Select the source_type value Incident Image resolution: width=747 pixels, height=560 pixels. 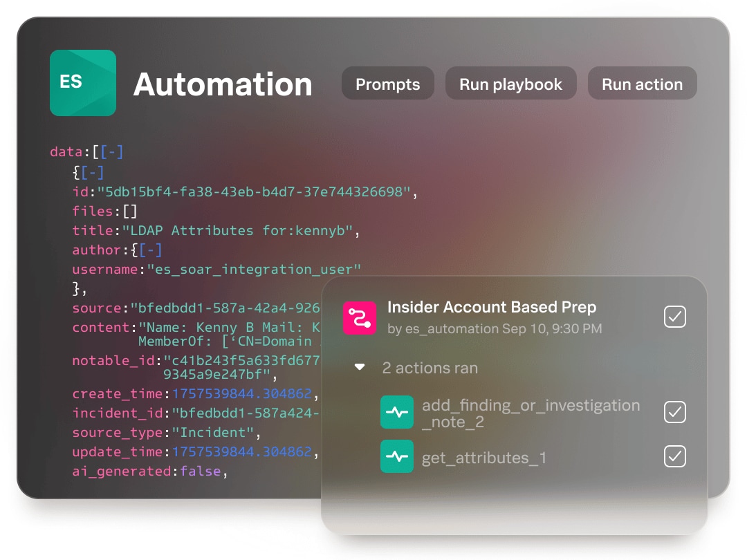pyautogui.click(x=212, y=432)
